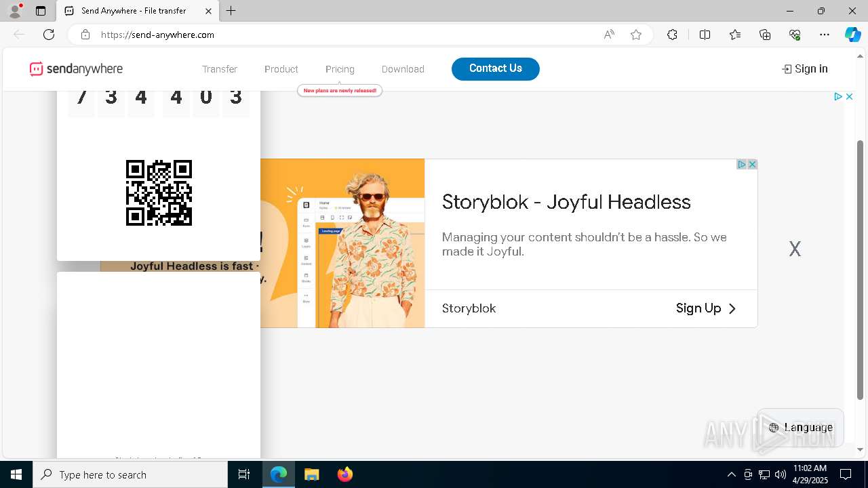Open Task View on the taskbar
Image resolution: width=868 pixels, height=488 pixels.
(244, 474)
